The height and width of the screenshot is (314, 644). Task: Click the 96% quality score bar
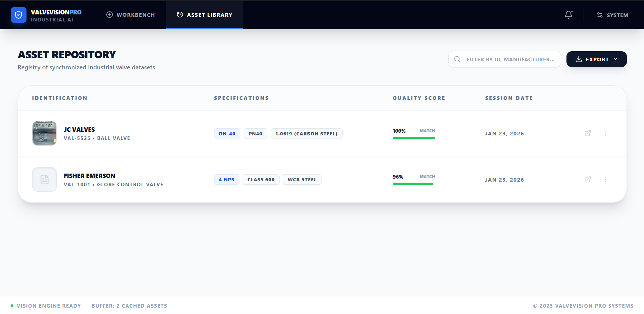(414, 184)
